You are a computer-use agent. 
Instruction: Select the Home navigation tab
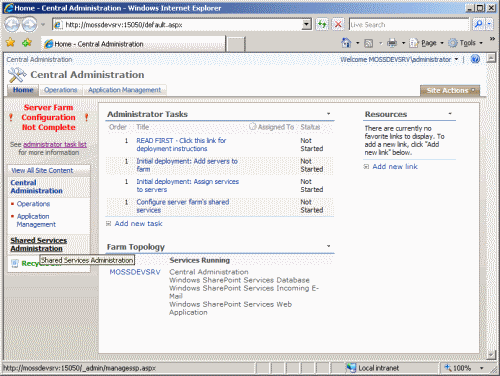[x=23, y=90]
